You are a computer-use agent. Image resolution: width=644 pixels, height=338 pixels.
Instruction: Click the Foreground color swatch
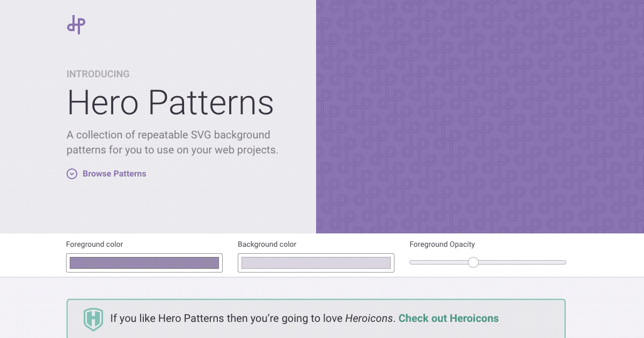[x=144, y=263]
